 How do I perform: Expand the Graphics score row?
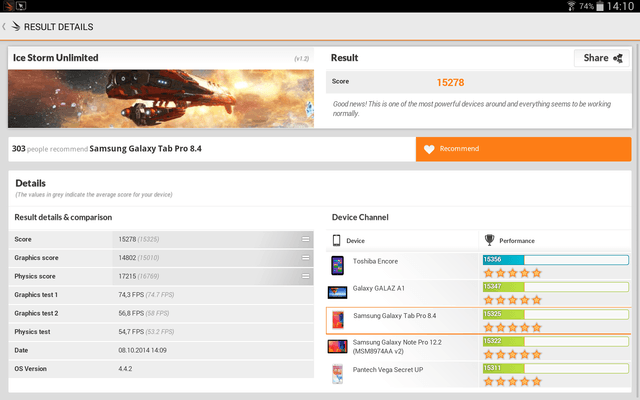(305, 258)
